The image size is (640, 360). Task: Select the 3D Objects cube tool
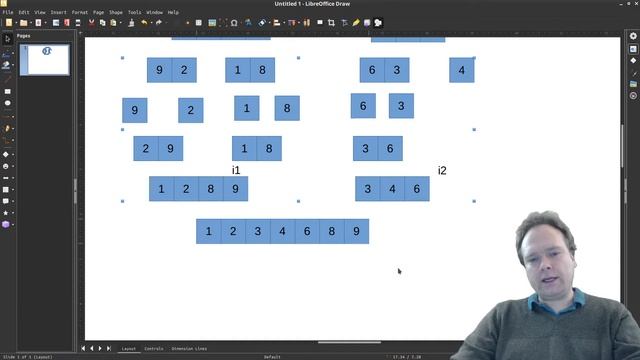coord(6,224)
